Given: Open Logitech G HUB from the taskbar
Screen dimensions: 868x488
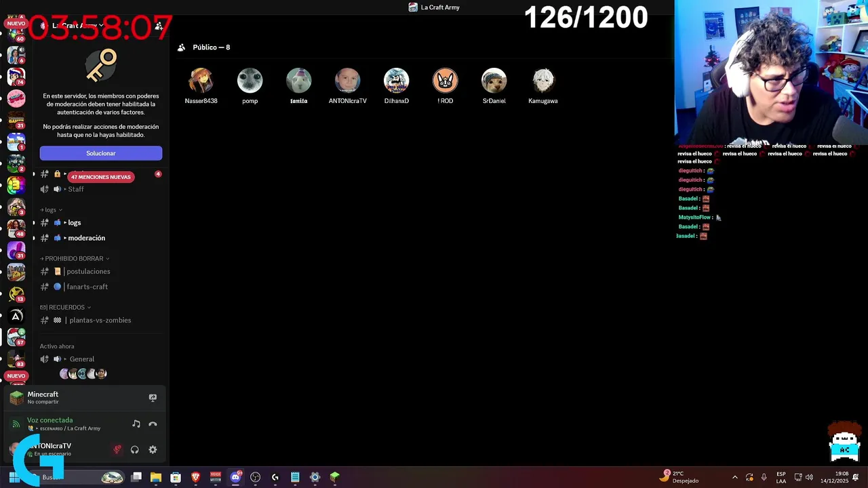Looking at the screenshot, I should 275,477.
